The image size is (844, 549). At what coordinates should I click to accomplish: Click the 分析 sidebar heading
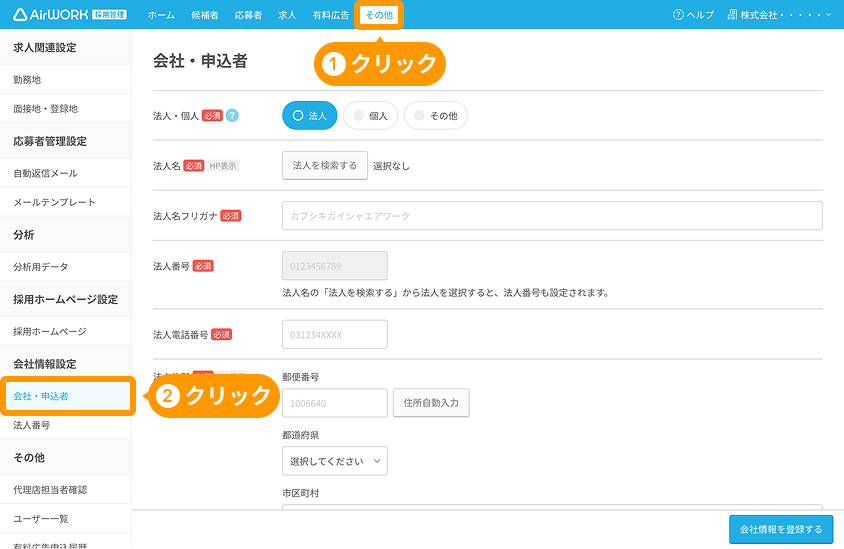[x=24, y=235]
